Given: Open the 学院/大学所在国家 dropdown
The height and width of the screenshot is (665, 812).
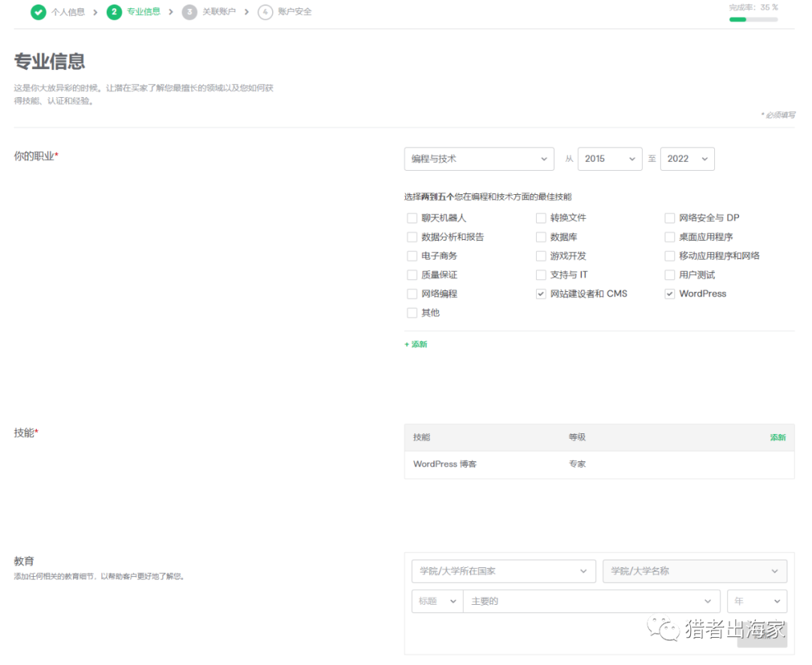Looking at the screenshot, I should pos(504,571).
